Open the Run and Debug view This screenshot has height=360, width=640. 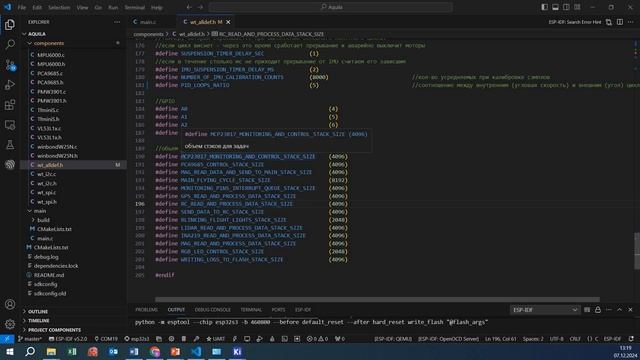10,84
